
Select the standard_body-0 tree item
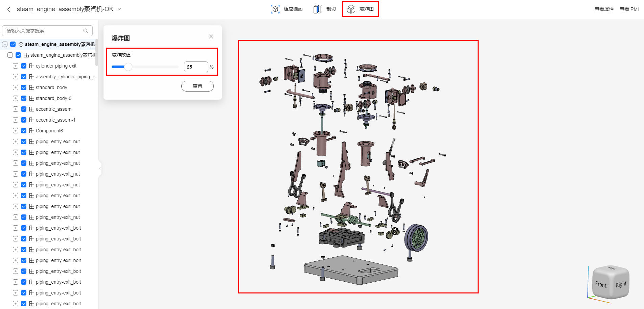point(53,98)
